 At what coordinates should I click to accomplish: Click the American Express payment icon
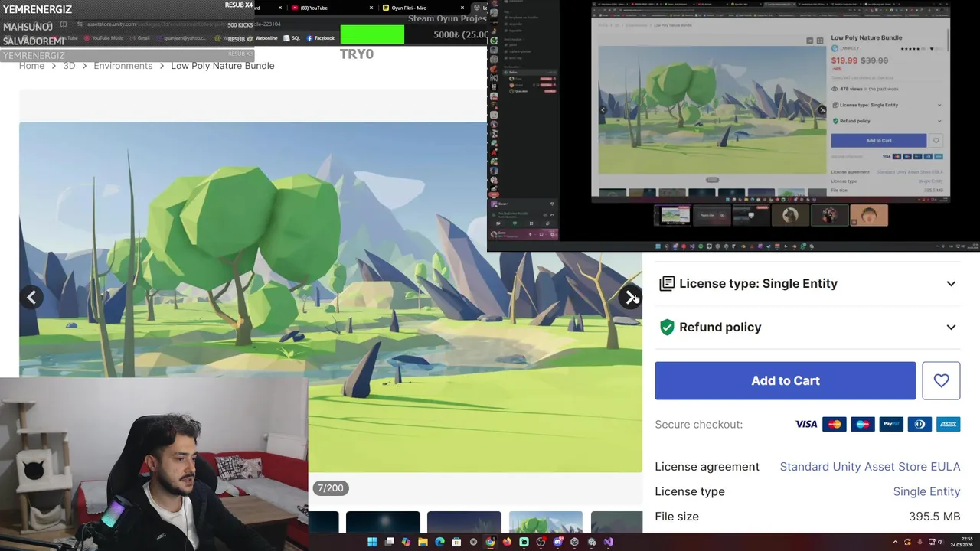948,424
